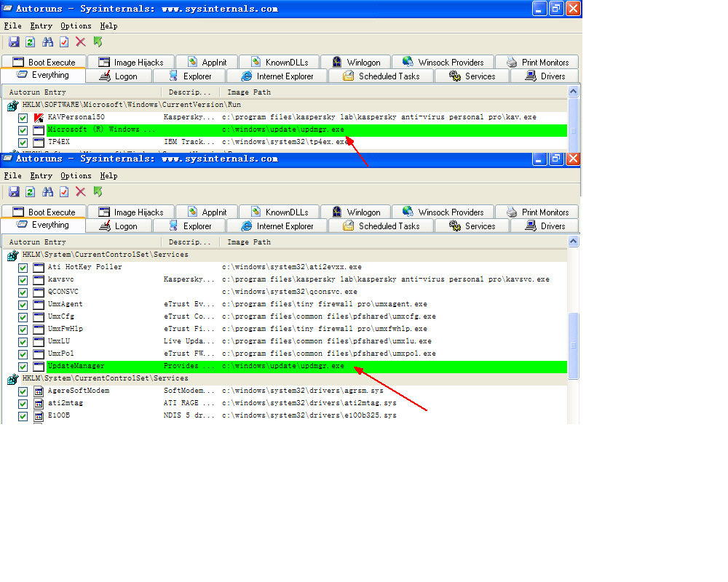Click Delete red X in upper window toolbar
728x582 pixels.
[81, 42]
